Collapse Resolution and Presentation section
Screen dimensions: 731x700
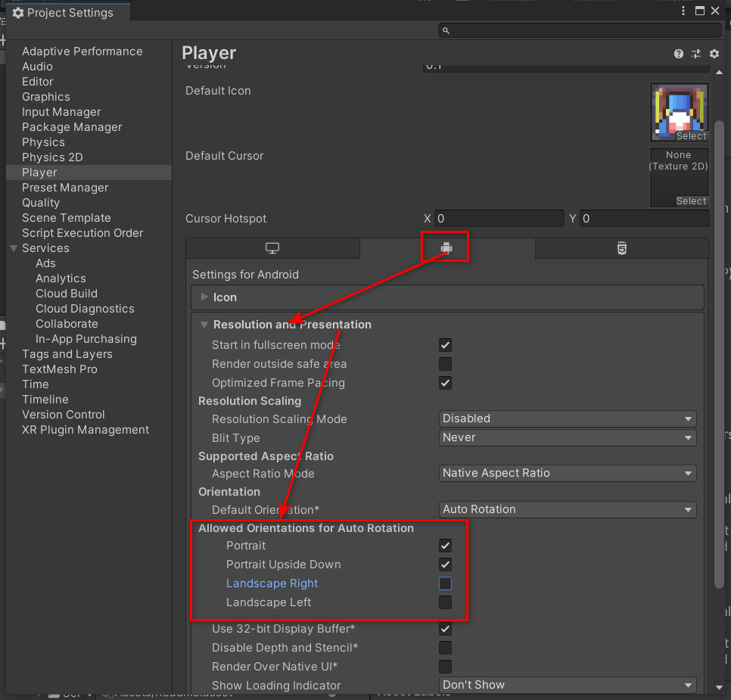pyautogui.click(x=204, y=325)
